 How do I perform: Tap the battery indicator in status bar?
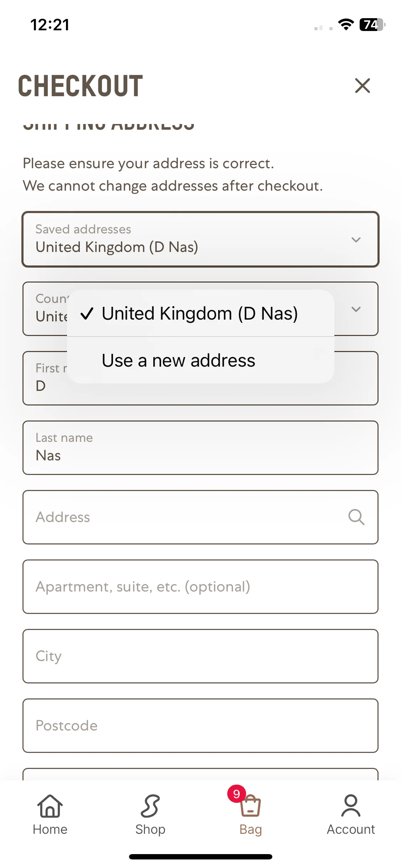(372, 25)
